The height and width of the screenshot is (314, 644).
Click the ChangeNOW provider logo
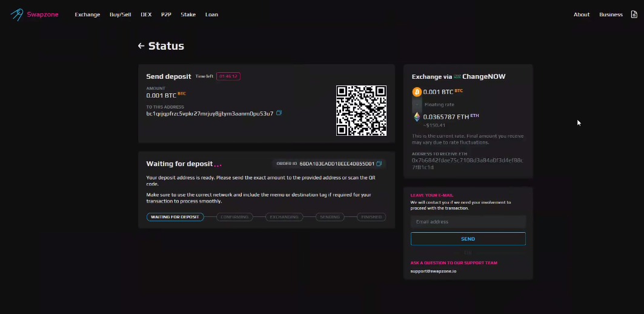tap(457, 77)
